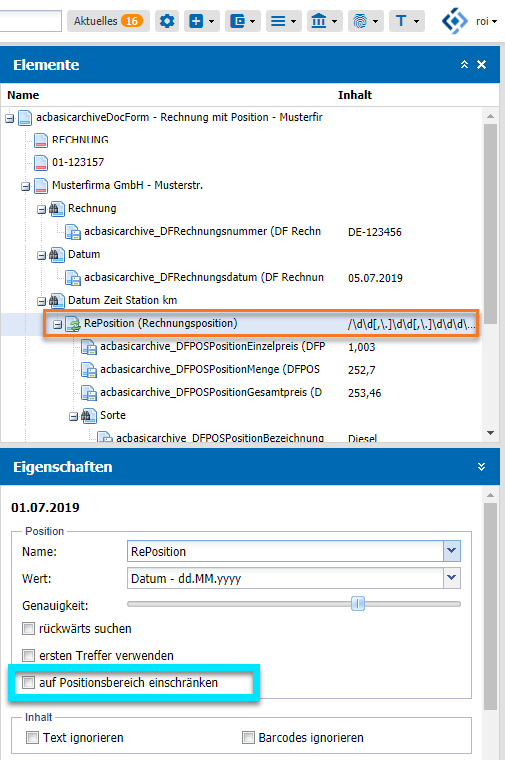This screenshot has height=760, width=505.
Task: Select the Datum Zeit Station km item
Action: [x=122, y=301]
